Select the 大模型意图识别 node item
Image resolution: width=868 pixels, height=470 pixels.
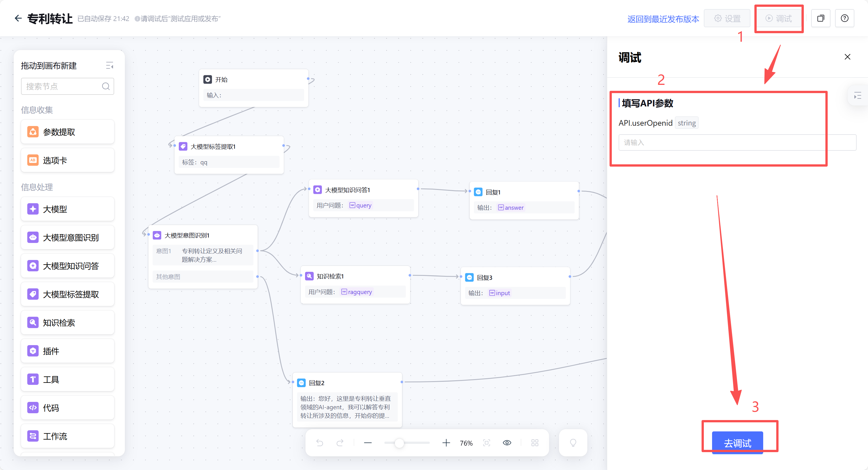(67, 237)
